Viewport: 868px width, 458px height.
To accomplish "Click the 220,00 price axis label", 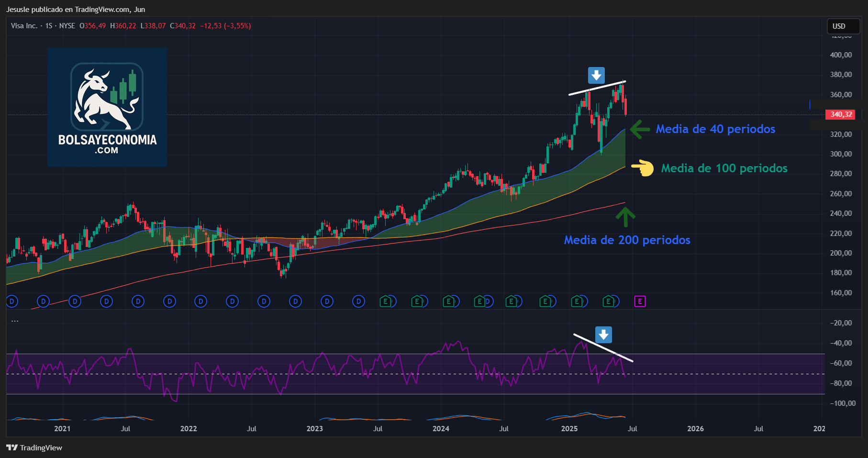I will (841, 234).
